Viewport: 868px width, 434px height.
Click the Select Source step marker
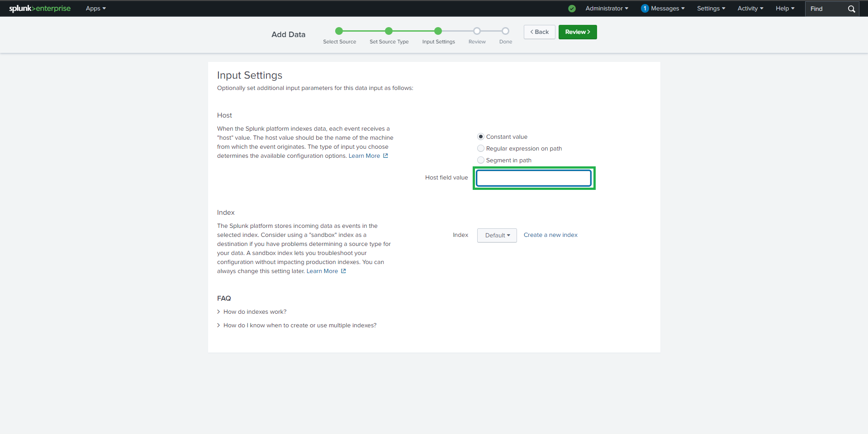coord(339,31)
